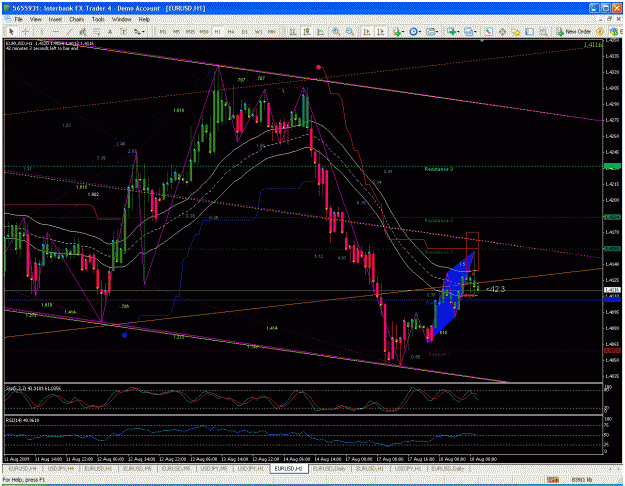Open the Strategy Tester icon
Viewport: 625px width, 486px height.
[x=543, y=31]
